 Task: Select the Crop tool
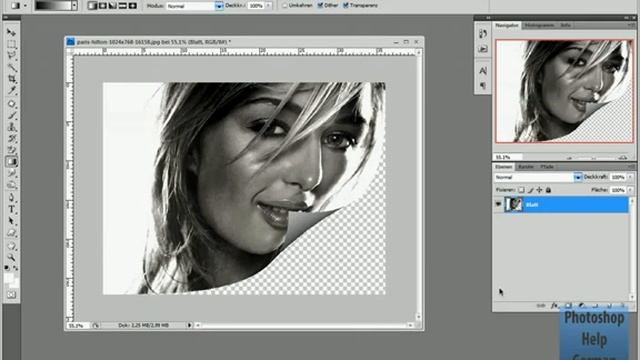pos(11,78)
